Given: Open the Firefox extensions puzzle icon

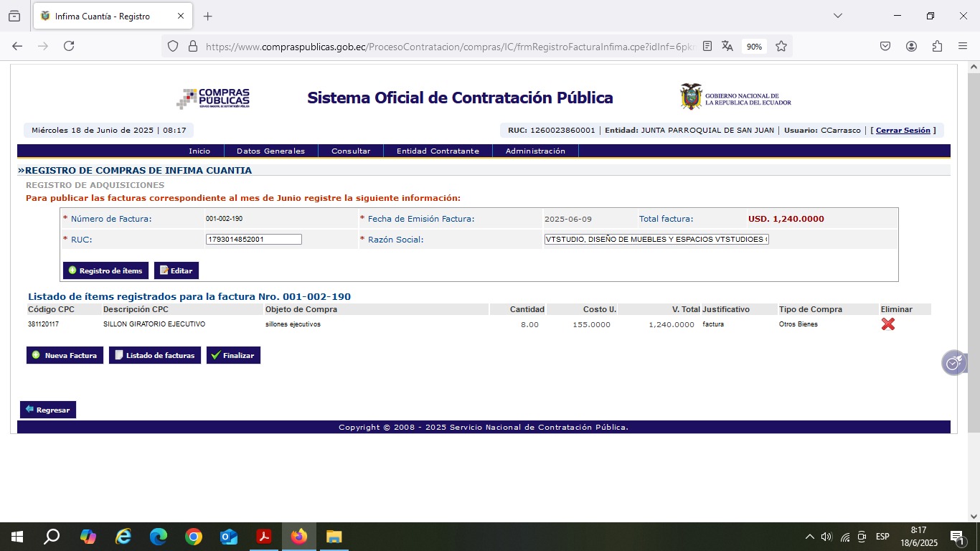Looking at the screenshot, I should click(937, 46).
